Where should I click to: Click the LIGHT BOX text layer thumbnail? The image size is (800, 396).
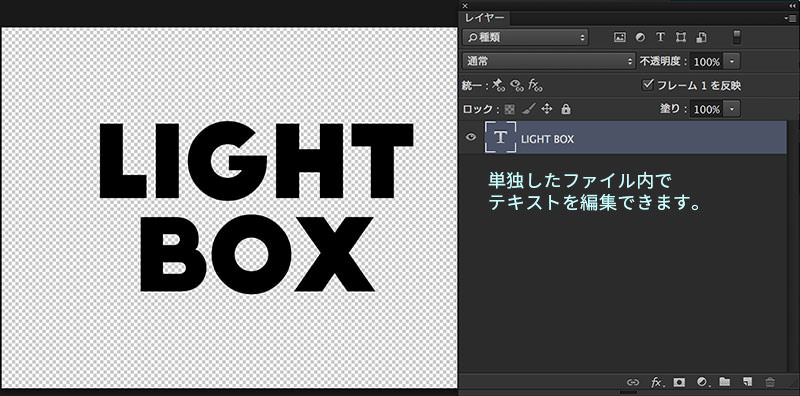501,137
